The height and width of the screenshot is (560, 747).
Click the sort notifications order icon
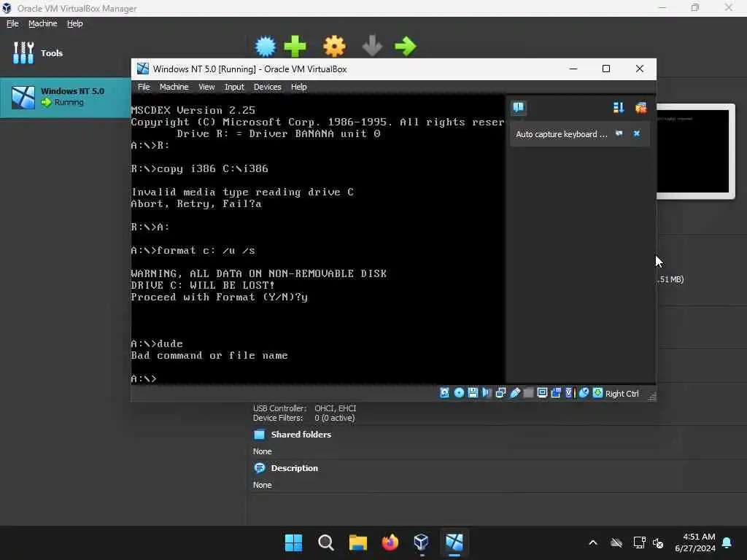pos(619,108)
